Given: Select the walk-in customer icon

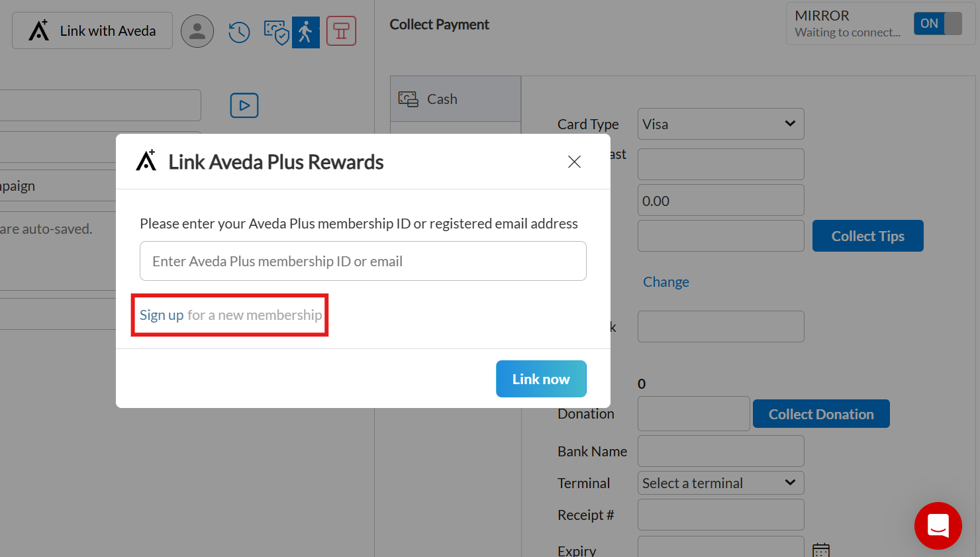Looking at the screenshot, I should [306, 31].
